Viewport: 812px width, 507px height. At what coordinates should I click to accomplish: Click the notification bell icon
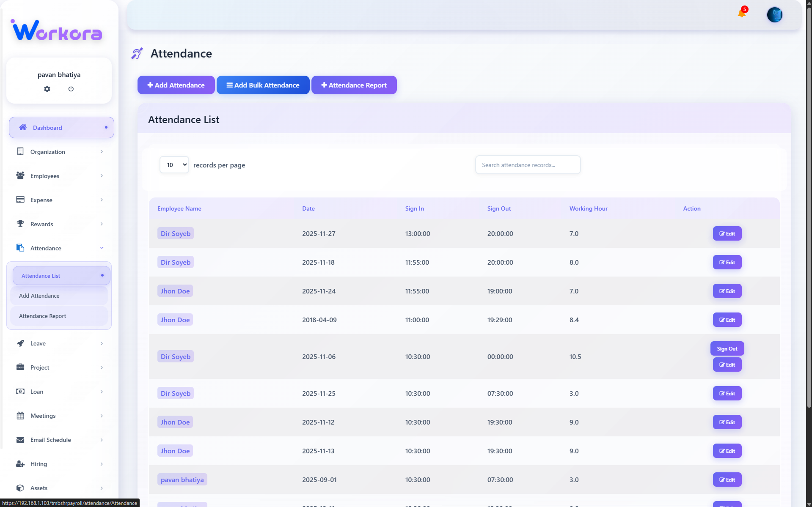741,14
